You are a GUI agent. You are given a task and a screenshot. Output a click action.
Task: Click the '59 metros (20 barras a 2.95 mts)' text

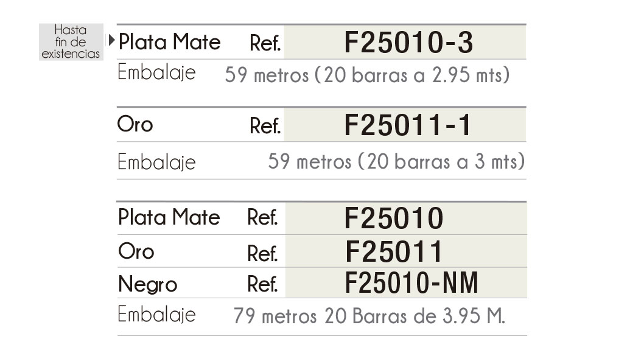coord(367,75)
